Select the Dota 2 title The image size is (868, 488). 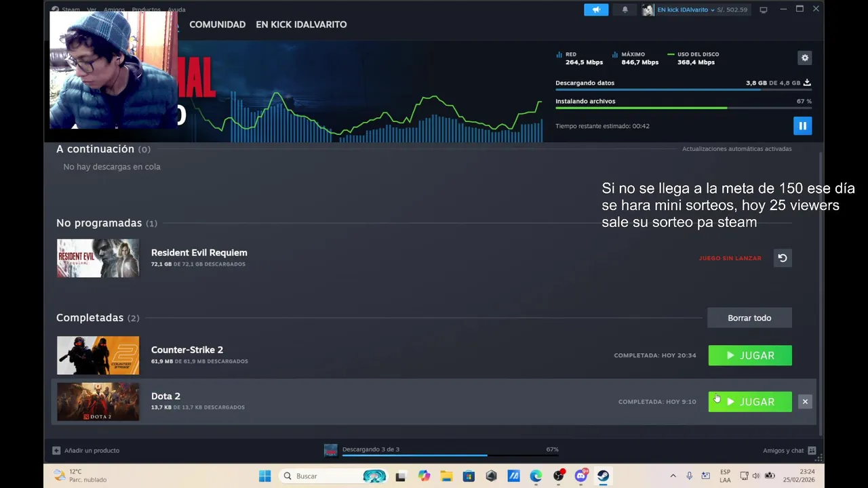point(165,396)
